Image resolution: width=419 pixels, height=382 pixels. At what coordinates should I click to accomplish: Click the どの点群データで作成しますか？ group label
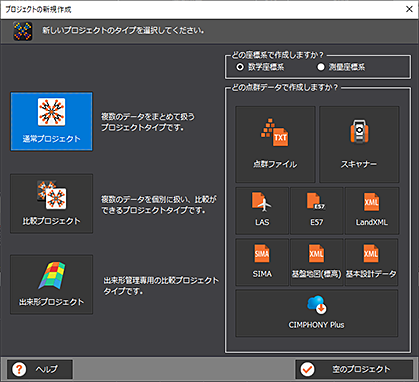[x=285, y=87]
